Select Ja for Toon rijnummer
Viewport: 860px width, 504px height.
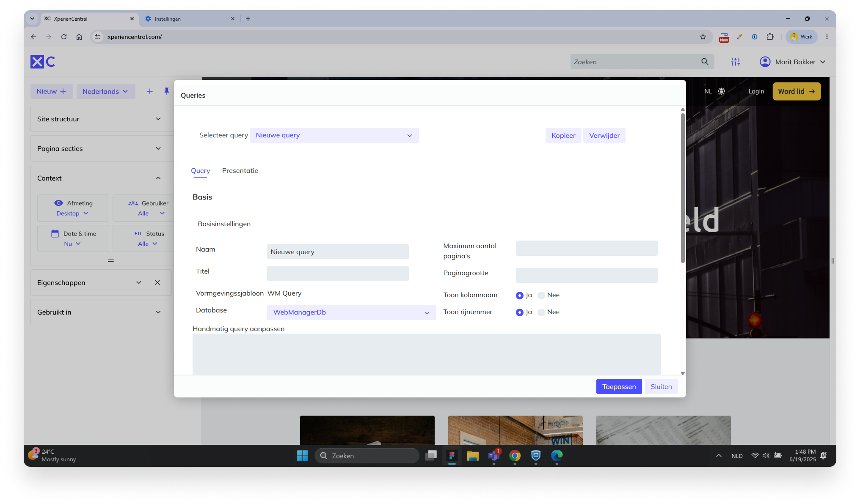pyautogui.click(x=520, y=312)
